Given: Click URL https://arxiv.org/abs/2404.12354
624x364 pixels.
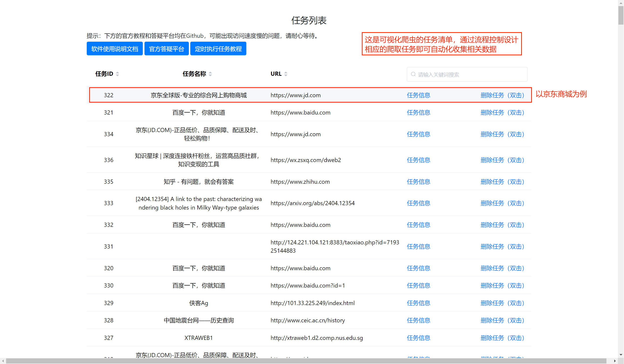Looking at the screenshot, I should [313, 203].
